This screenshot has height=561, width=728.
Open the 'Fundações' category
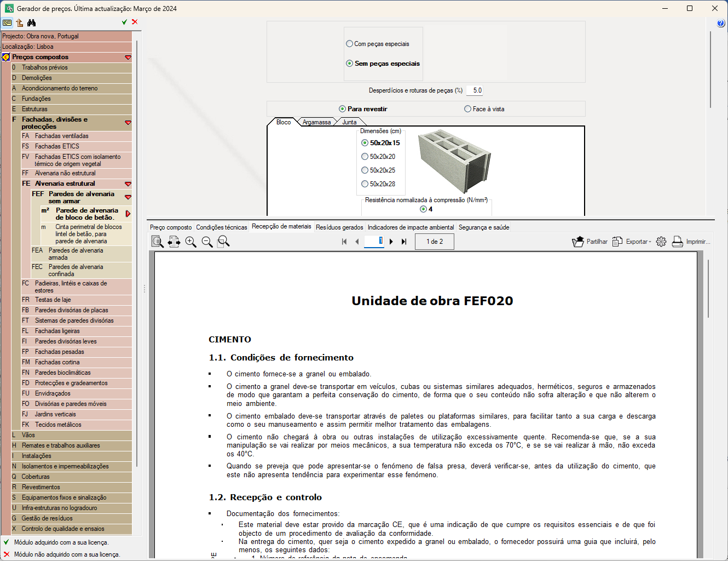point(72,99)
